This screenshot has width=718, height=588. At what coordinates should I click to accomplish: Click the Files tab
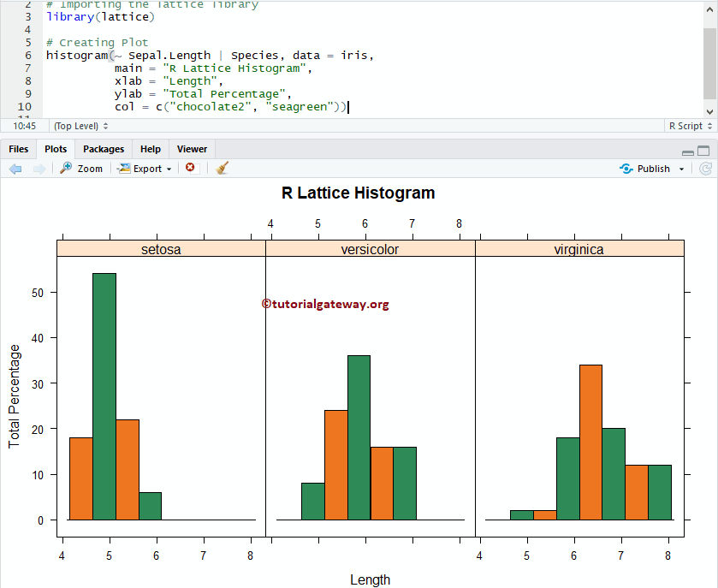18,148
